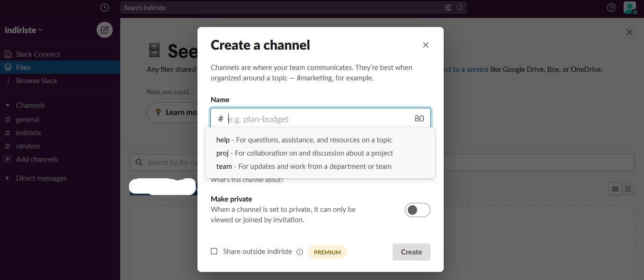Click the plus icon for Add channels
Screen dimensions: 644x280
click(8, 159)
